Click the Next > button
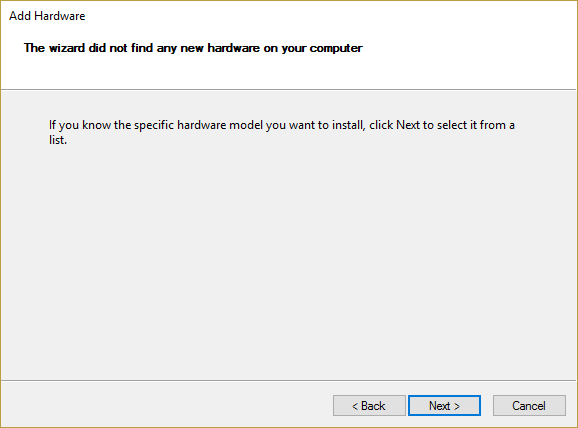 [x=444, y=406]
